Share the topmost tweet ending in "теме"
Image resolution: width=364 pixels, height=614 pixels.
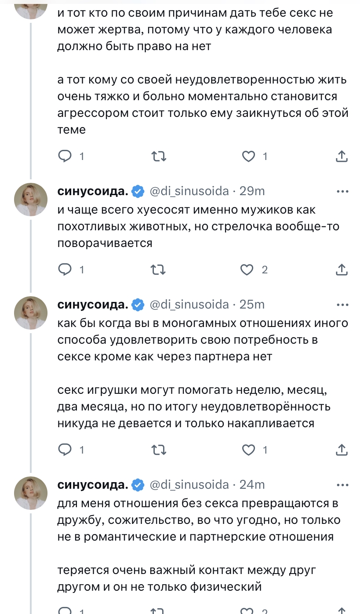pos(342,156)
